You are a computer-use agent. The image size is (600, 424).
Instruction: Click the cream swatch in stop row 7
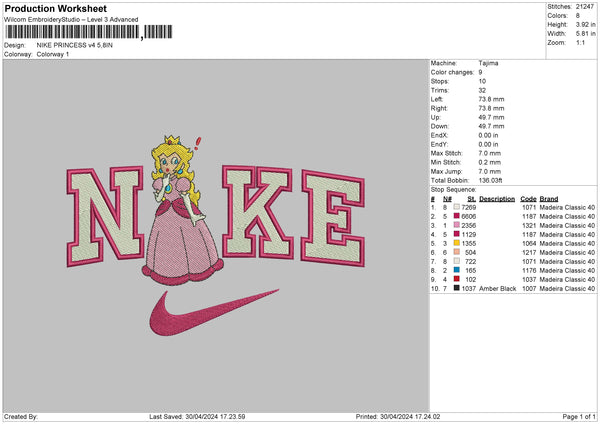(x=457, y=261)
